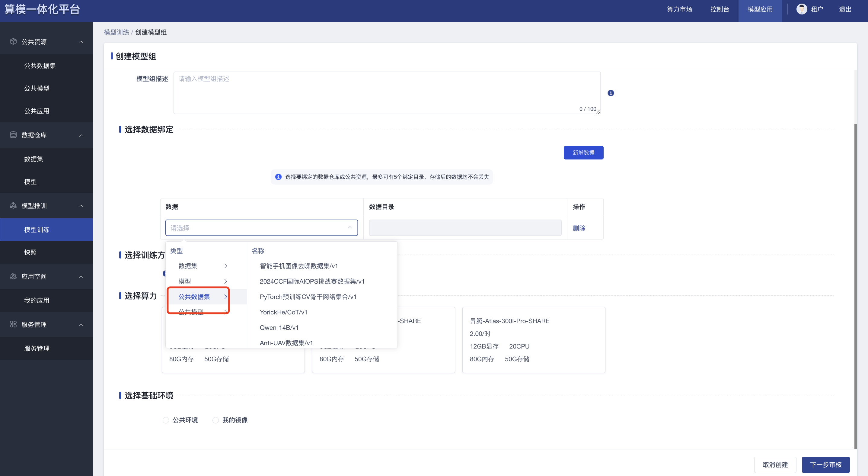Click the 租户 user avatar icon

coord(801,9)
